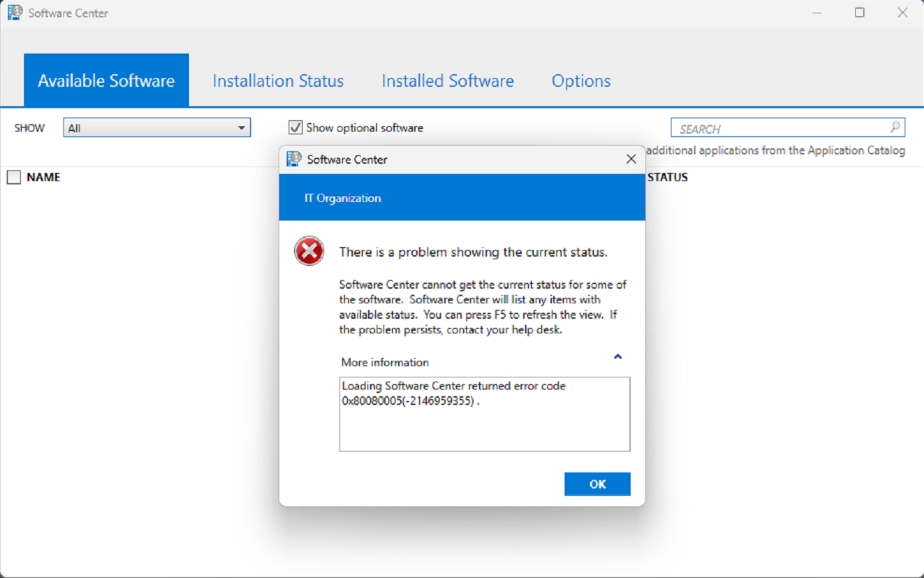
Task: Toggle Show optional software checkbox
Action: click(x=295, y=128)
